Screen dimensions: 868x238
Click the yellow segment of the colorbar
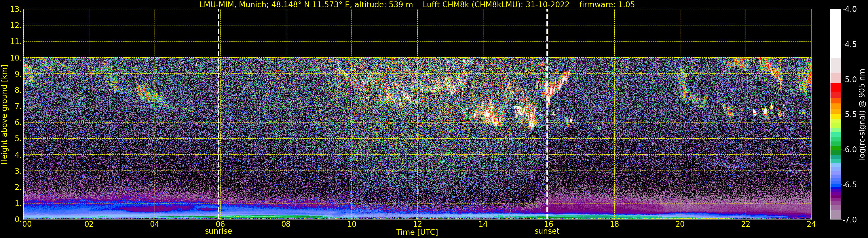click(835, 117)
